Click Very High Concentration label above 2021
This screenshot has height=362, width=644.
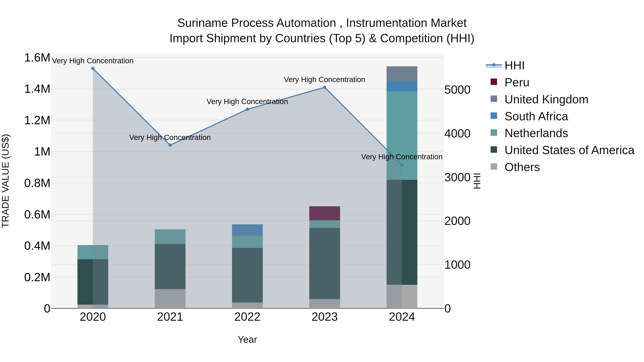click(170, 137)
